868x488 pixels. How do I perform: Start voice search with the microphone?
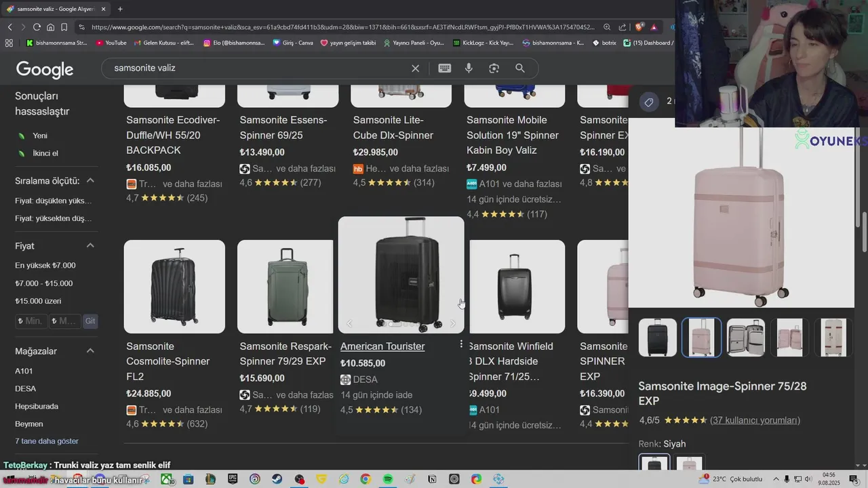click(469, 68)
